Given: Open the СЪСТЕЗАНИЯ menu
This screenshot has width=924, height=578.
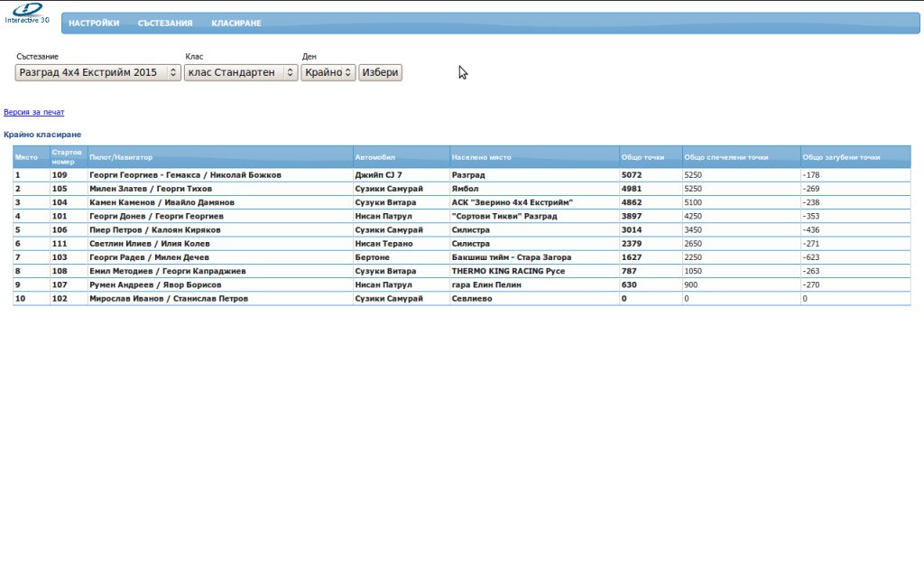Looking at the screenshot, I should pos(165,23).
